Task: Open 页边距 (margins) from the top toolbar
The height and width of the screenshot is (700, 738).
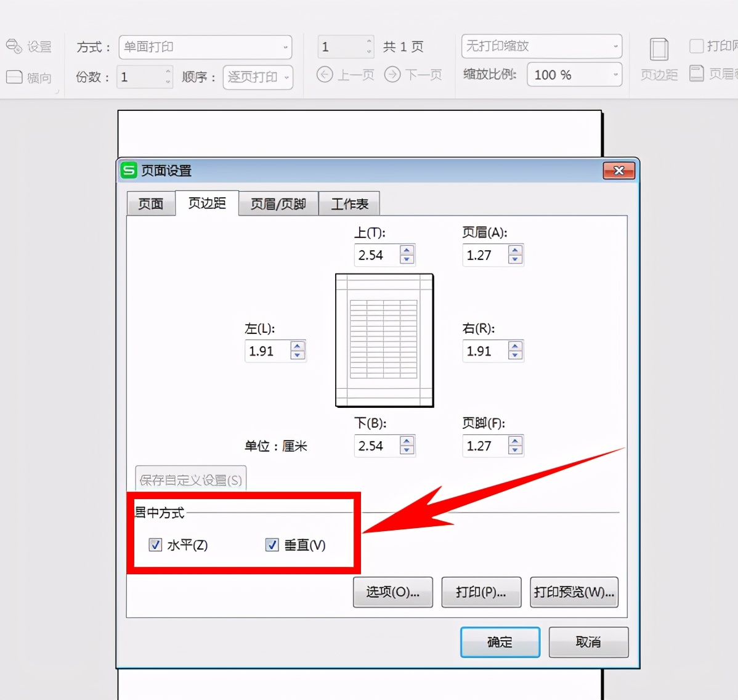Action: (x=659, y=59)
